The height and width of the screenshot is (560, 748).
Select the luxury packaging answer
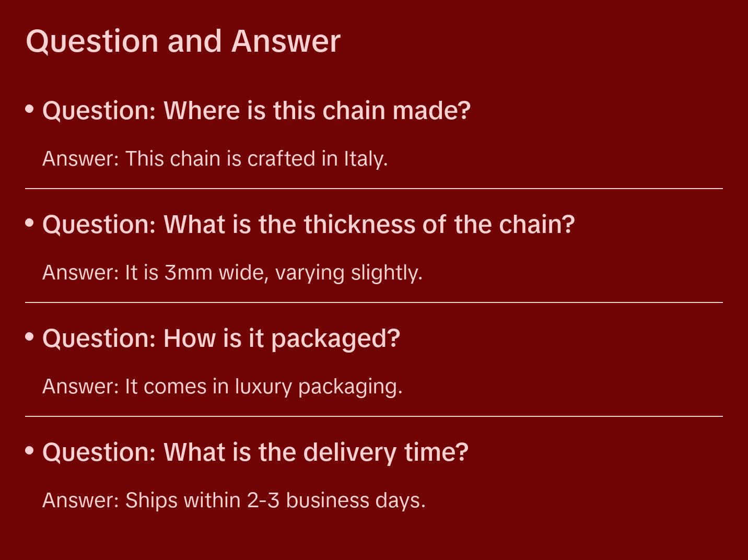point(222,387)
